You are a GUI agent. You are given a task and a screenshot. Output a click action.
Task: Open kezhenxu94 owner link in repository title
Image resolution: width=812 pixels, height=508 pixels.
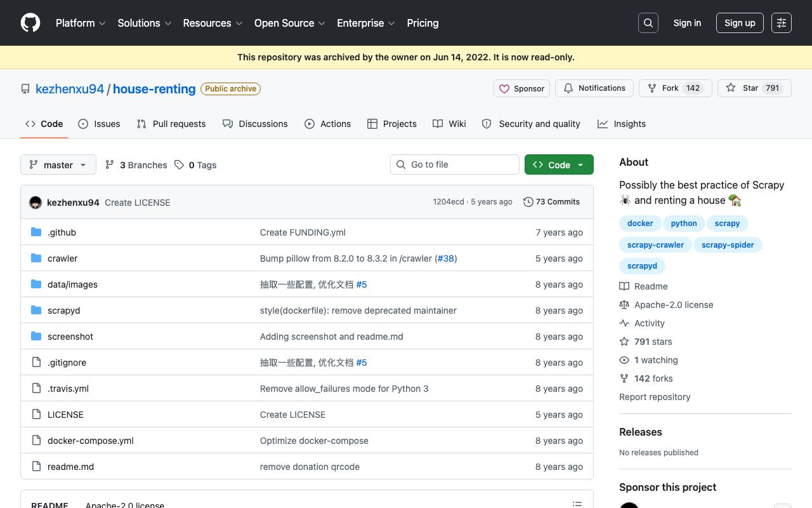(x=70, y=89)
